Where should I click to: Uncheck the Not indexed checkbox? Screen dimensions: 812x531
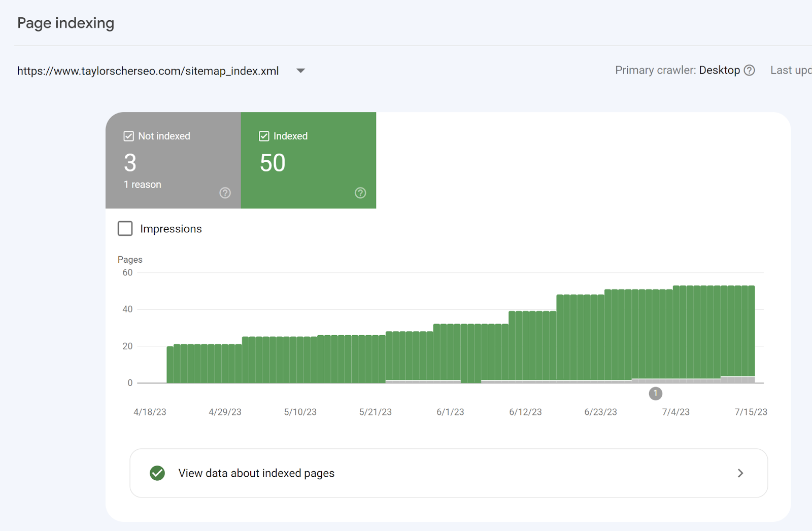tap(129, 136)
